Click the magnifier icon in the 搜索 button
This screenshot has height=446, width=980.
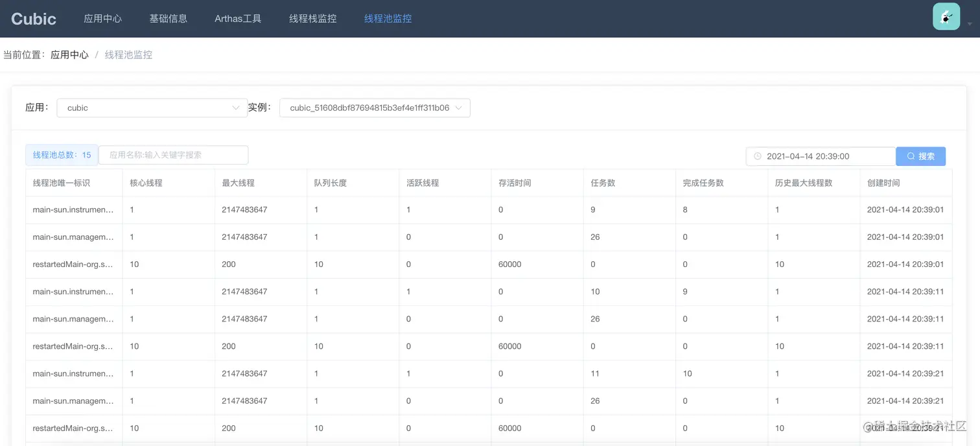click(x=911, y=156)
